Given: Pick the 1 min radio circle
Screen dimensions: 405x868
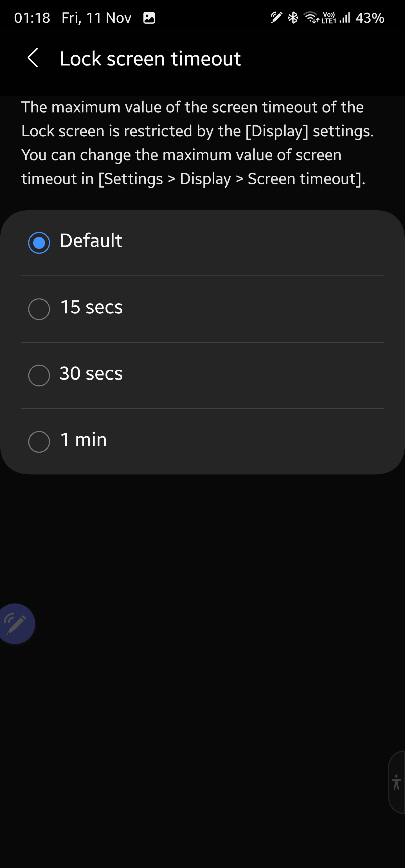Looking at the screenshot, I should pos(39,441).
